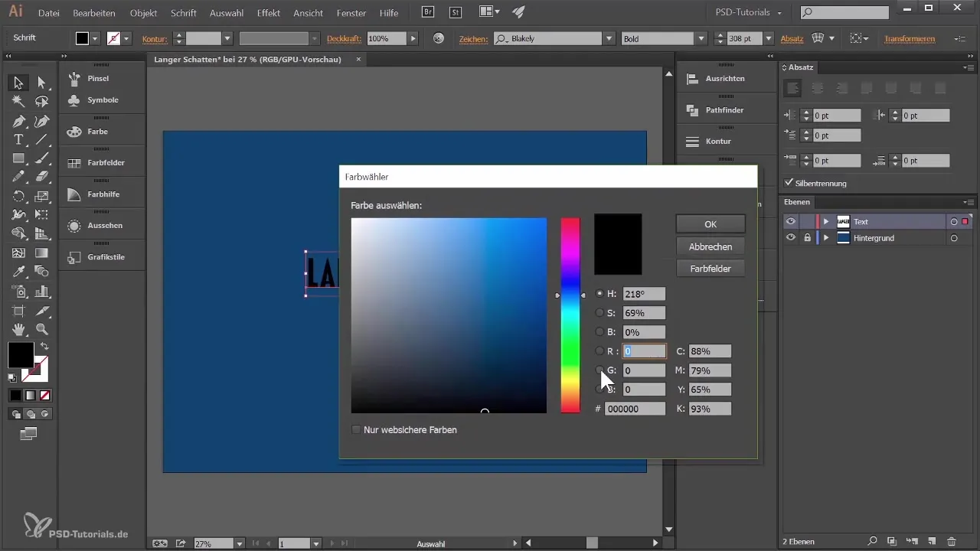Pick a color in saturation-brightness field
This screenshot has height=551, width=980.
pyautogui.click(x=449, y=315)
